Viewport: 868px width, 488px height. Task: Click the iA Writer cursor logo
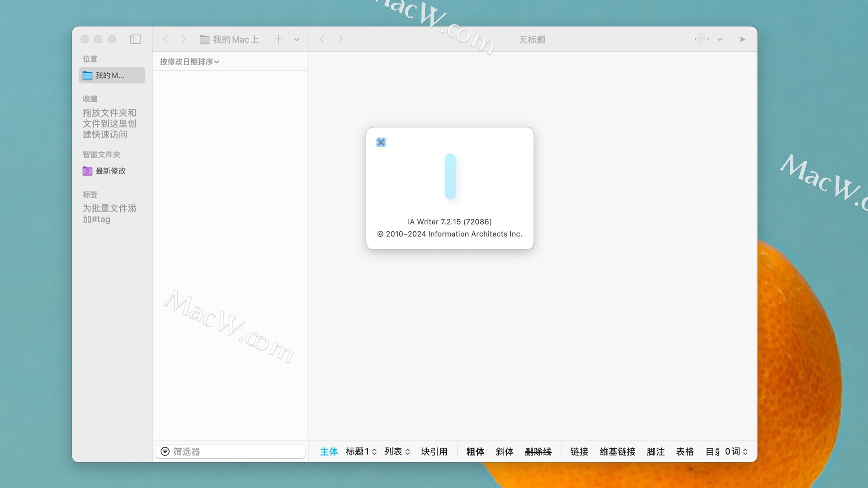pos(450,176)
